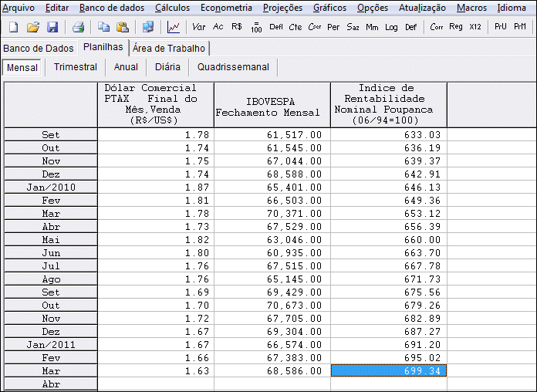Open the Editar menu

pos(57,8)
